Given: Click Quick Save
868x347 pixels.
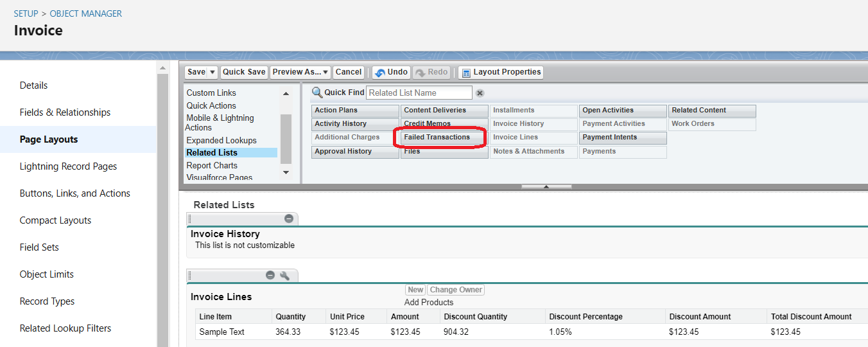Looking at the screenshot, I should [x=244, y=72].
